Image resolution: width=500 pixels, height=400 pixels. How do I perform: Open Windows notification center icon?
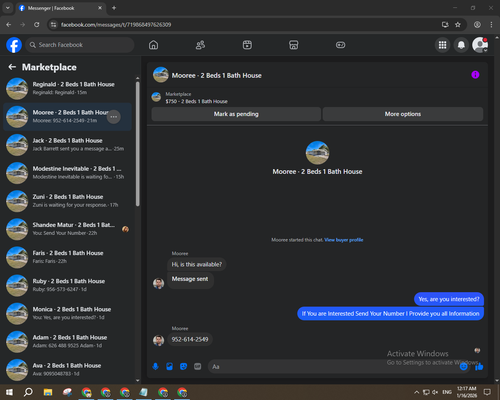(487, 392)
